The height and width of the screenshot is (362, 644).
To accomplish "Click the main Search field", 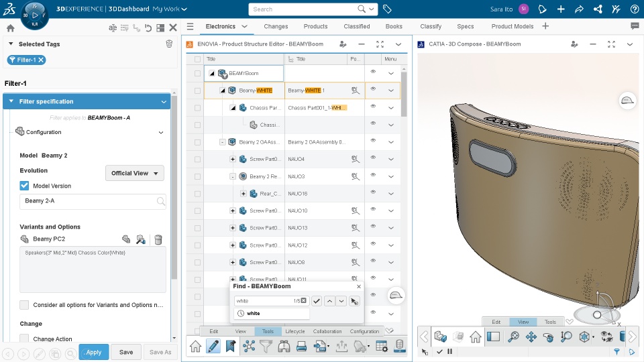I will [x=303, y=9].
